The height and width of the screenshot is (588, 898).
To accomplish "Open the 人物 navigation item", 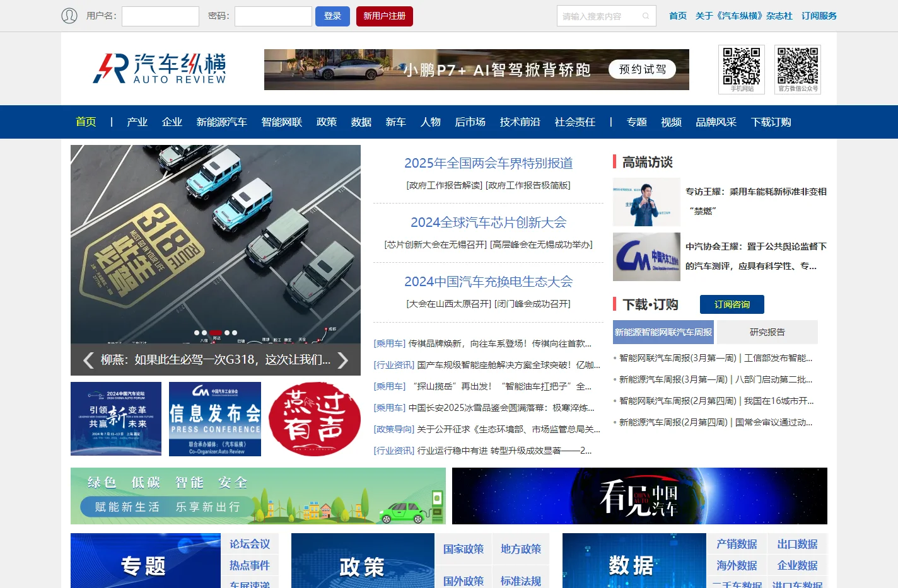I will pyautogui.click(x=431, y=122).
